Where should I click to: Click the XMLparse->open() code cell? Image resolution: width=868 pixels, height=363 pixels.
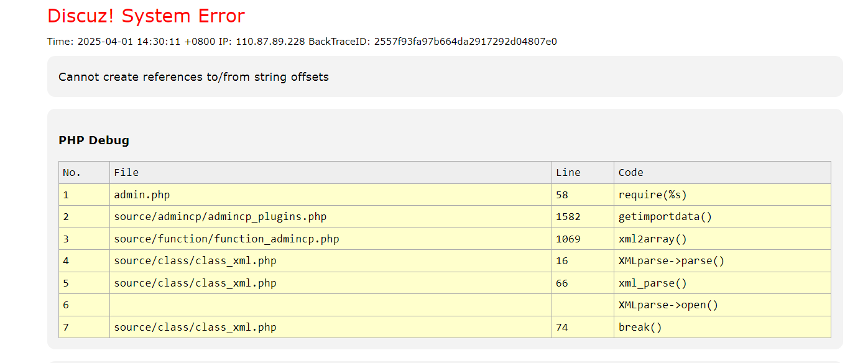[x=723, y=305]
